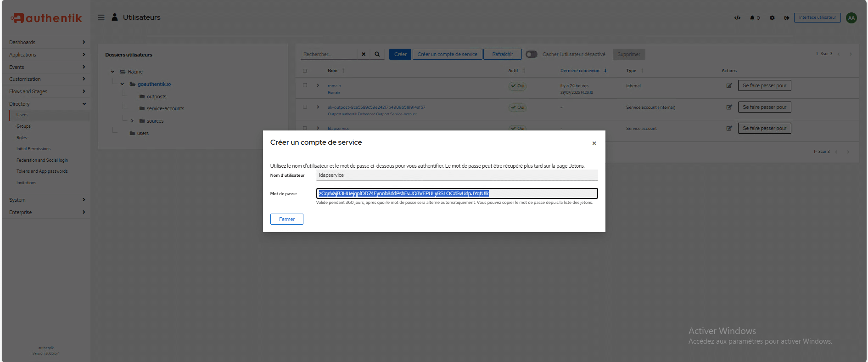Toggle hide deactivated users switch
868x362 pixels.
pos(531,54)
